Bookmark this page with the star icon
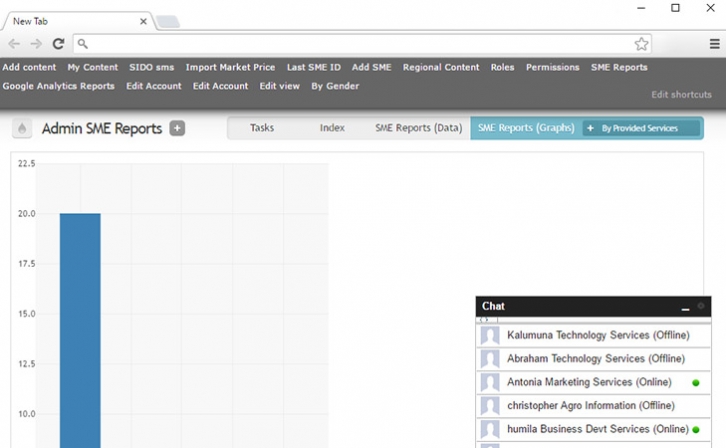726x448 pixels. tap(641, 44)
